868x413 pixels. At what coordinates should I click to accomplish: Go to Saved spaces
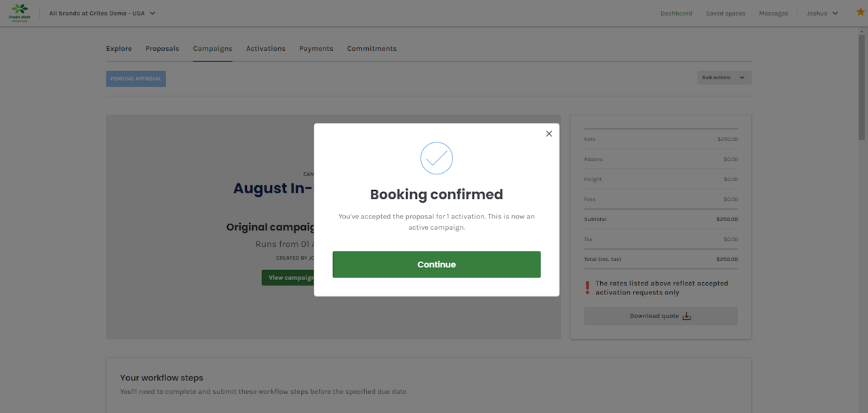pyautogui.click(x=726, y=13)
